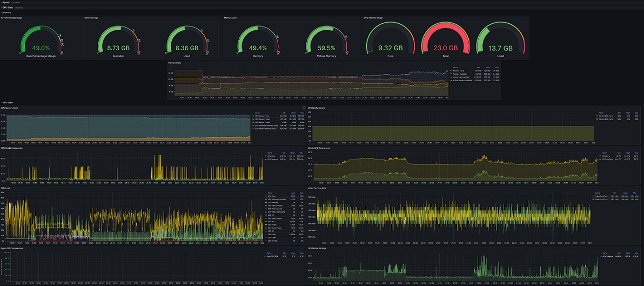
Task: Click the red 23.0 GB Total swap gauge
Action: (445, 40)
